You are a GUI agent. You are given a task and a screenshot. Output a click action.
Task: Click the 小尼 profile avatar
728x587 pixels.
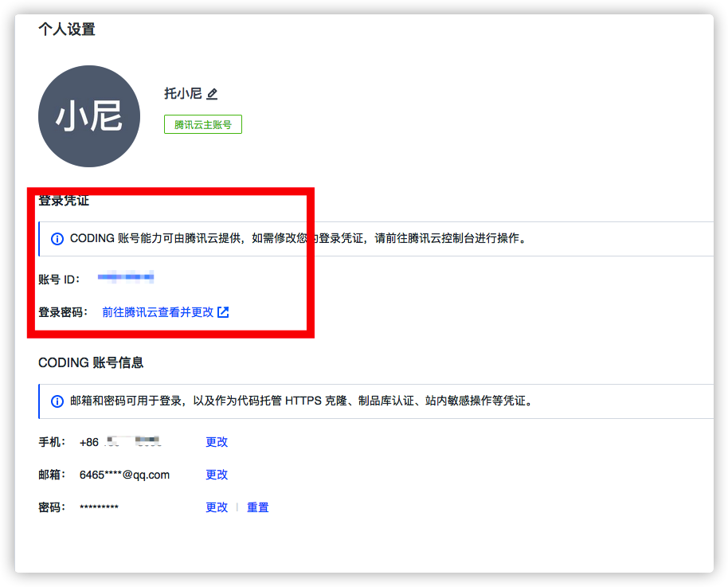click(89, 116)
